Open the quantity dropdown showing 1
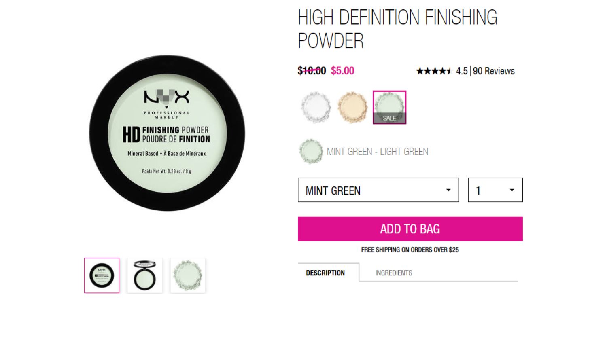 click(495, 190)
